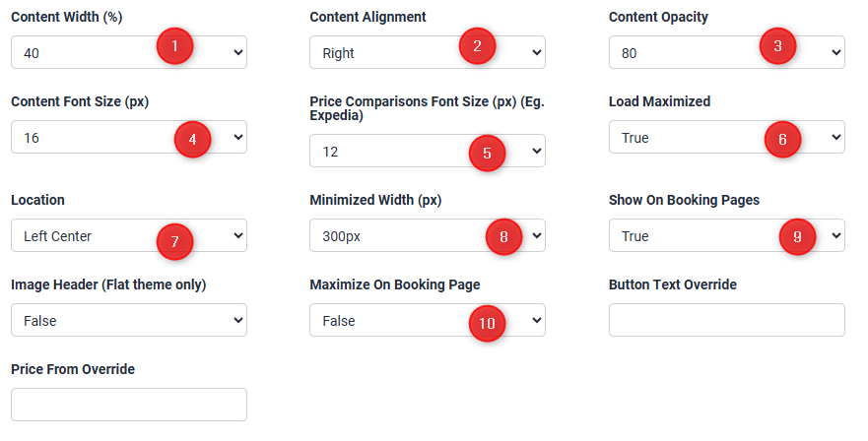The height and width of the screenshot is (441, 868).
Task: Click the red marker numbered 1
Action: [175, 46]
